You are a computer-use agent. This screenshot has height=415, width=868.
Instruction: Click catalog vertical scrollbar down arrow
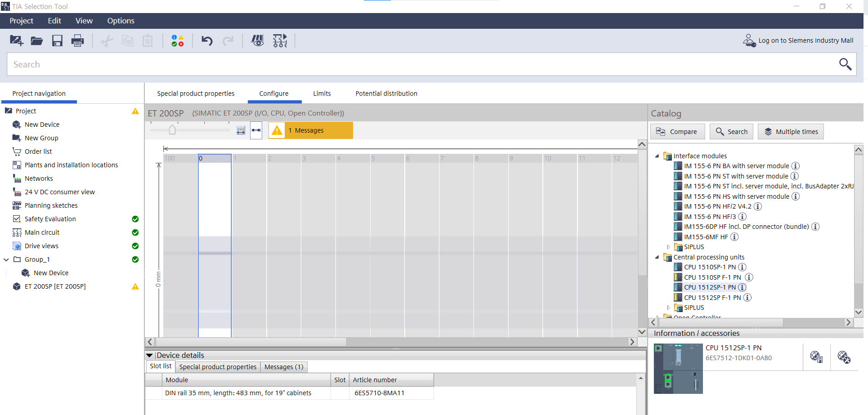(859, 312)
